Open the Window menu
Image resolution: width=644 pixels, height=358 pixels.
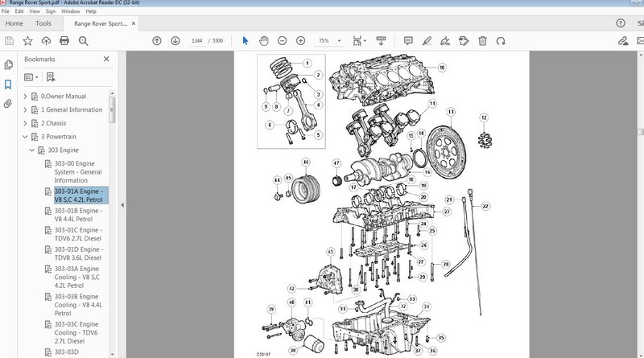(70, 11)
